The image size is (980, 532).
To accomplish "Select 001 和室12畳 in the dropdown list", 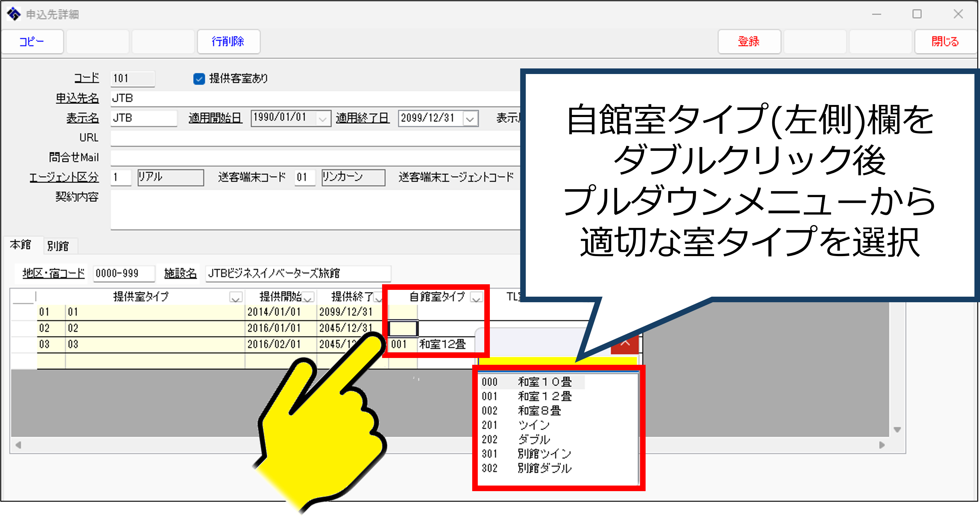I will pos(533,397).
